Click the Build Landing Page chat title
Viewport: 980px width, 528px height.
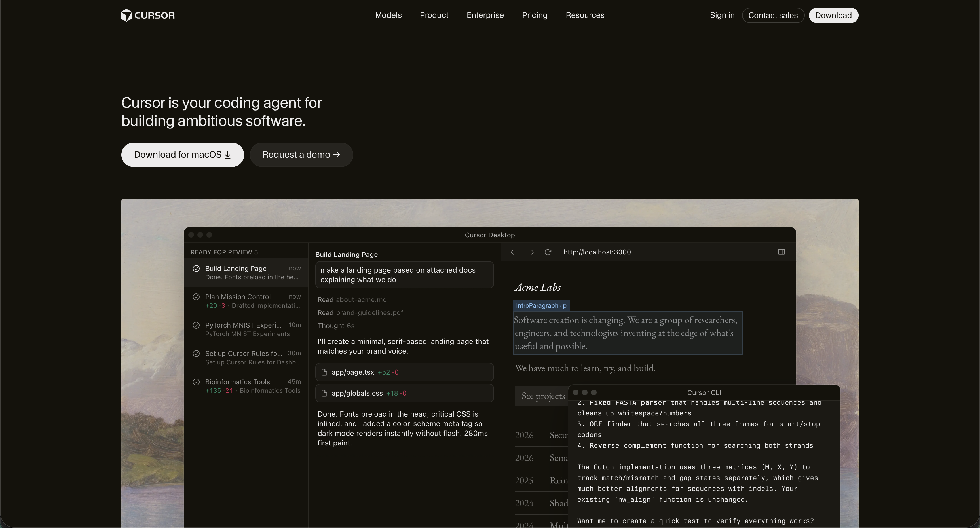pyautogui.click(x=346, y=254)
